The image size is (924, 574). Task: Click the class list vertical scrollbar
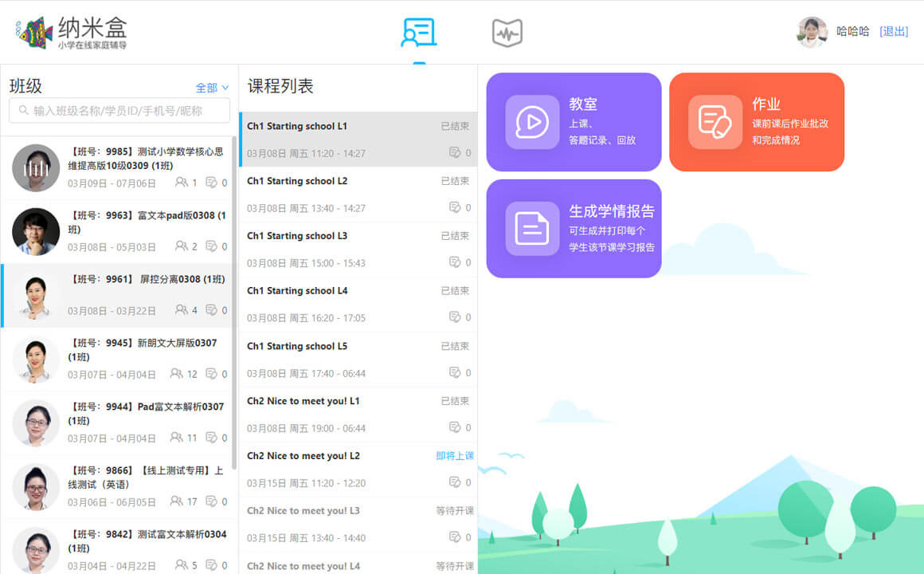pos(234,303)
